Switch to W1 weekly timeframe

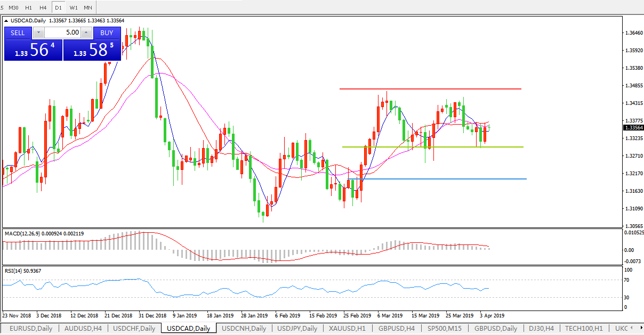coord(74,7)
